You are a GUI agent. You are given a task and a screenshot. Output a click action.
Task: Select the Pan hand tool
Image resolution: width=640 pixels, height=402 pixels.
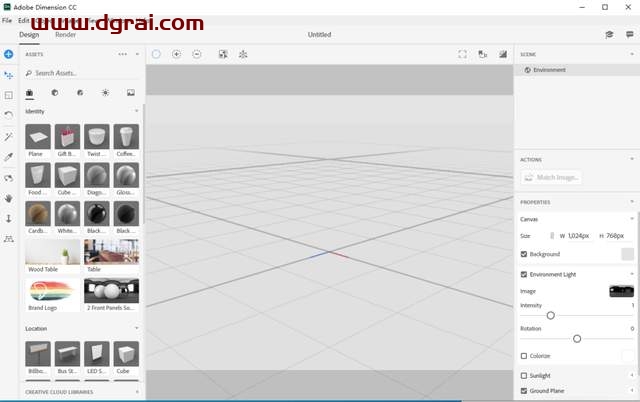pos(9,198)
